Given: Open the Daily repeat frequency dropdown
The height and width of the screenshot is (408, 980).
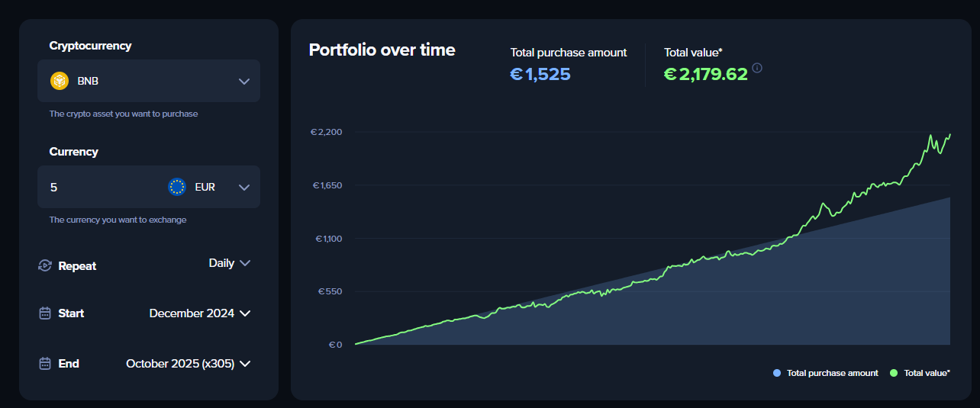Looking at the screenshot, I should [x=229, y=263].
